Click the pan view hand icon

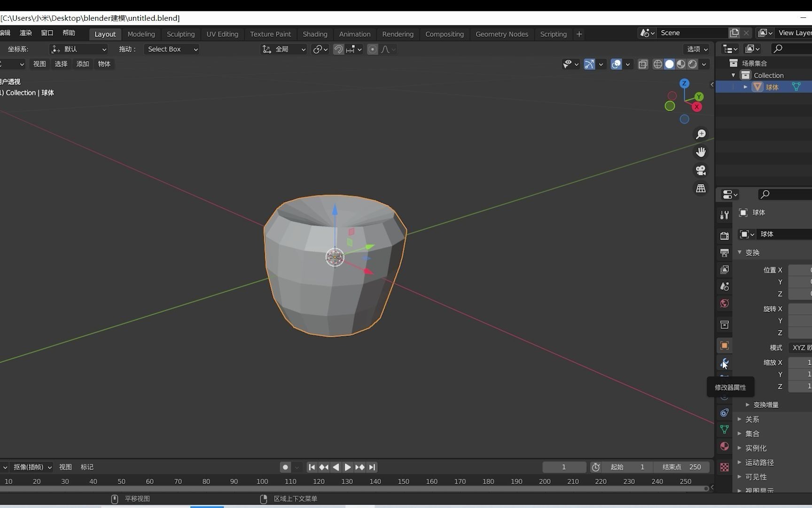click(701, 152)
